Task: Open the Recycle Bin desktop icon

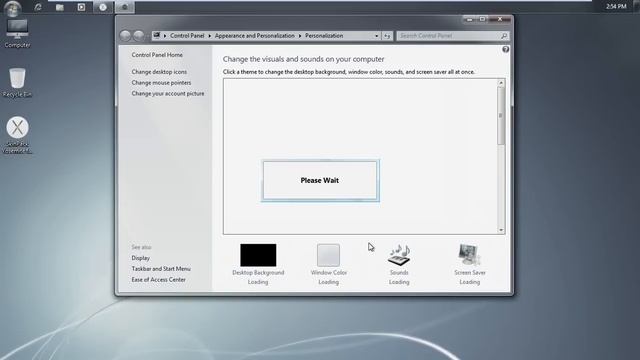Action: [x=17, y=82]
